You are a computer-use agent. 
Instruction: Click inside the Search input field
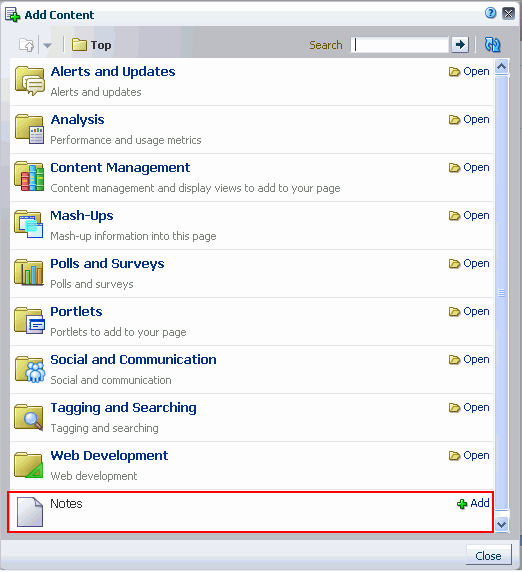(x=399, y=45)
